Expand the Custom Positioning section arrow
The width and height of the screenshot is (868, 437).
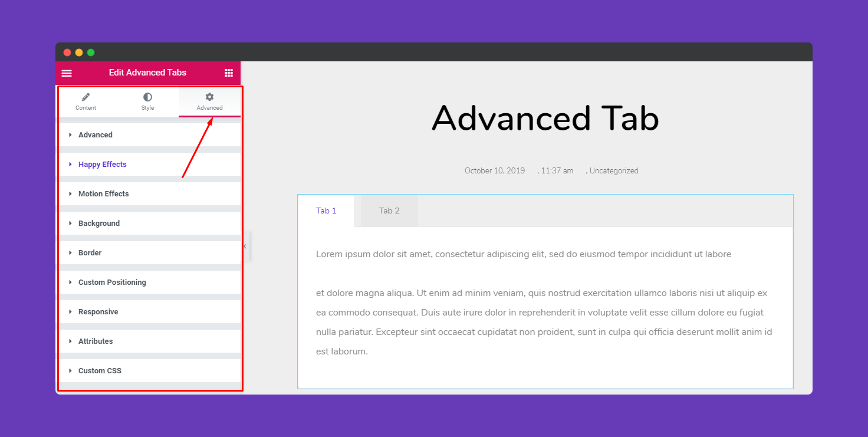(x=70, y=282)
